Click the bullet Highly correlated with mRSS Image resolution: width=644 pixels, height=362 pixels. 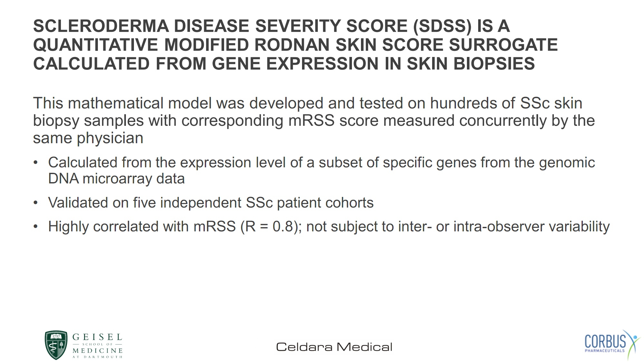[329, 227]
